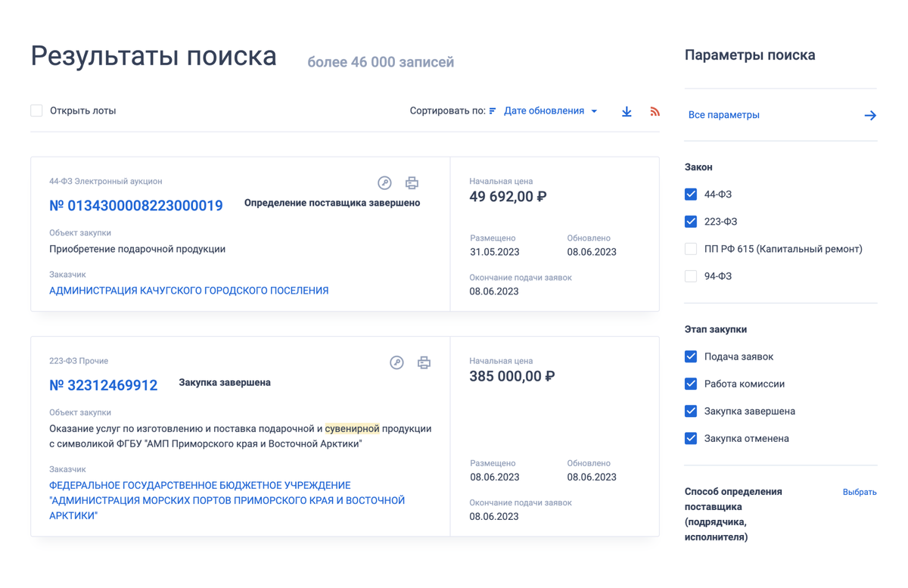The image size is (908, 588).
Task: Print notice № 0134300008223000019 via printer icon
Action: 412,182
